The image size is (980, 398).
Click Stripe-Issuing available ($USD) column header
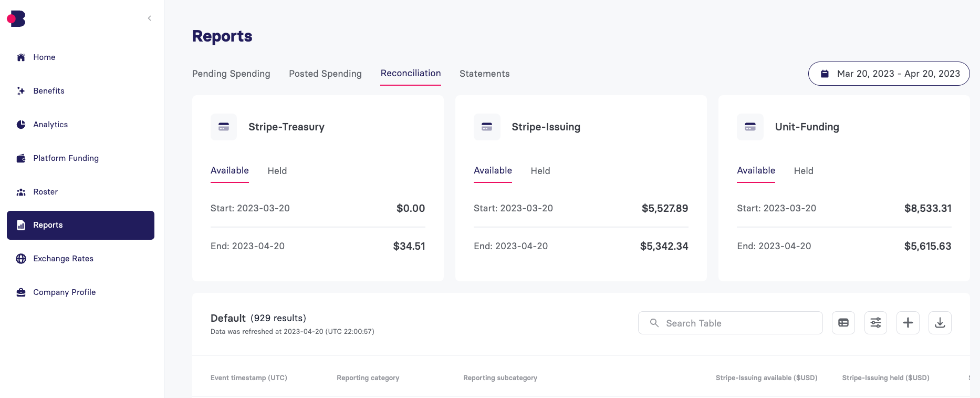click(766, 377)
